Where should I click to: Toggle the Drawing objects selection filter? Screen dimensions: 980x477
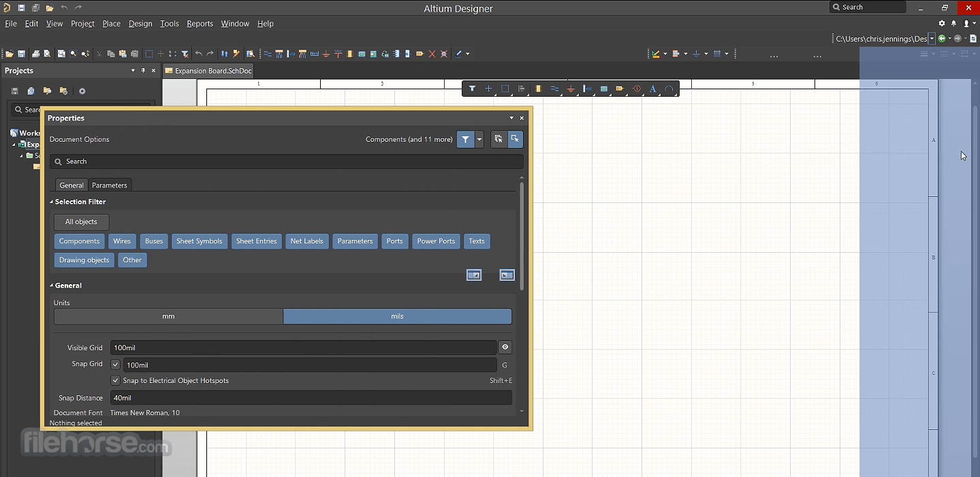[x=84, y=260]
